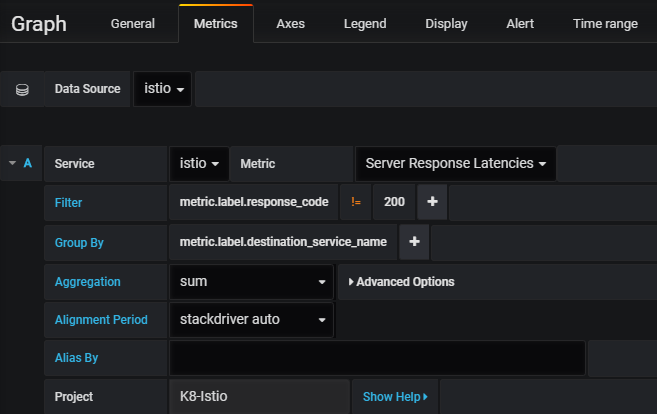This screenshot has height=414, width=657.
Task: Click the Alias By input field
Action: (377, 358)
